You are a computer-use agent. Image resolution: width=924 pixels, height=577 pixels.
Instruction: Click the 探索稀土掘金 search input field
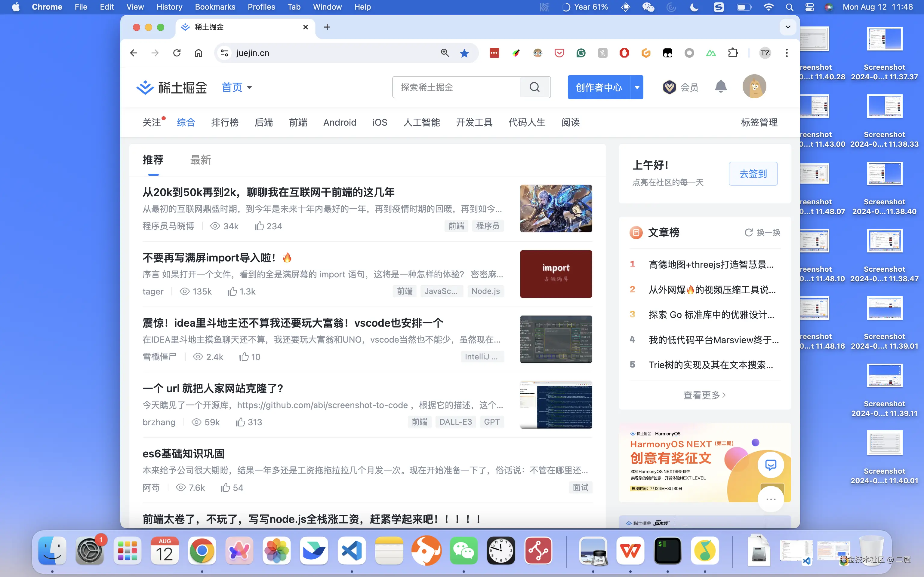tap(454, 87)
